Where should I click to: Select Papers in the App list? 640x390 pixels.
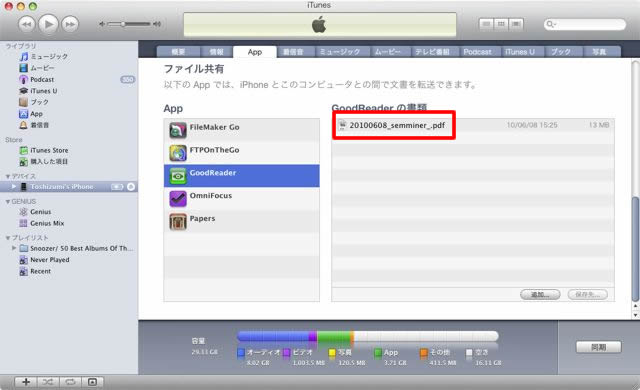[x=242, y=222]
